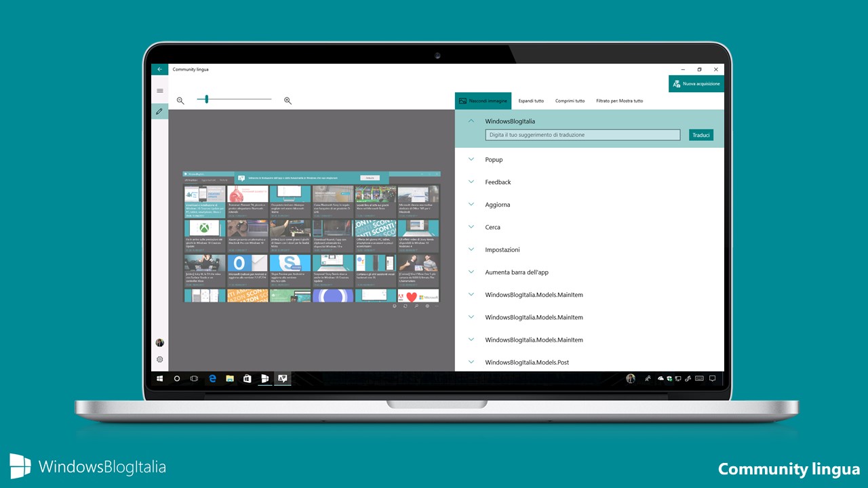Click the Cortana circle on taskbar
Viewport: 868px width, 488px height.
pyautogui.click(x=177, y=378)
